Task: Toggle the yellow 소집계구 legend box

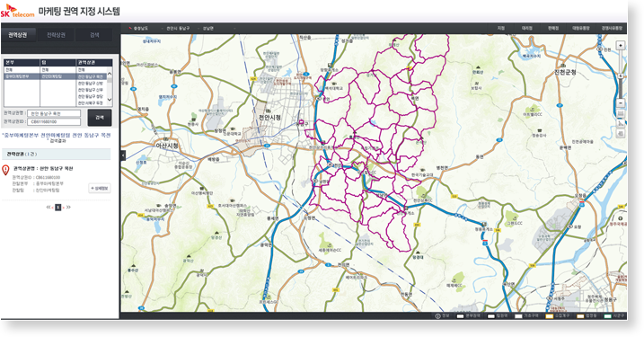Action: [x=549, y=316]
